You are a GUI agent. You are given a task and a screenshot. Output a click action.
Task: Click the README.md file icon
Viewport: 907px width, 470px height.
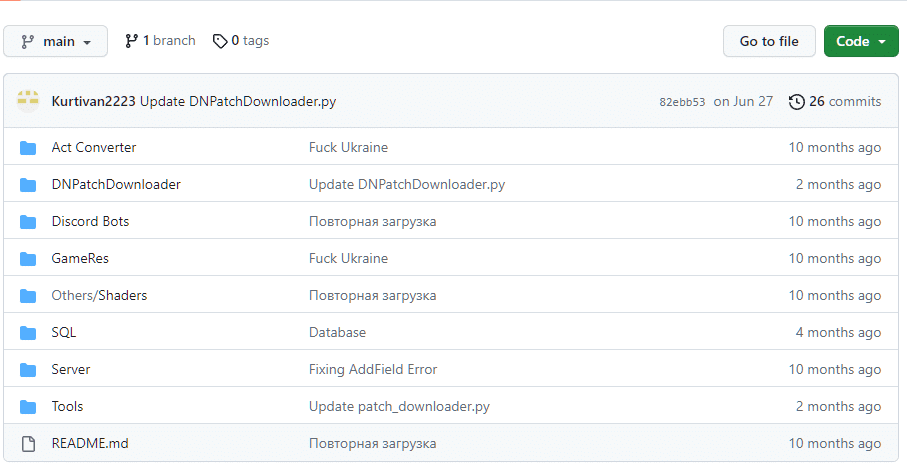coord(28,444)
